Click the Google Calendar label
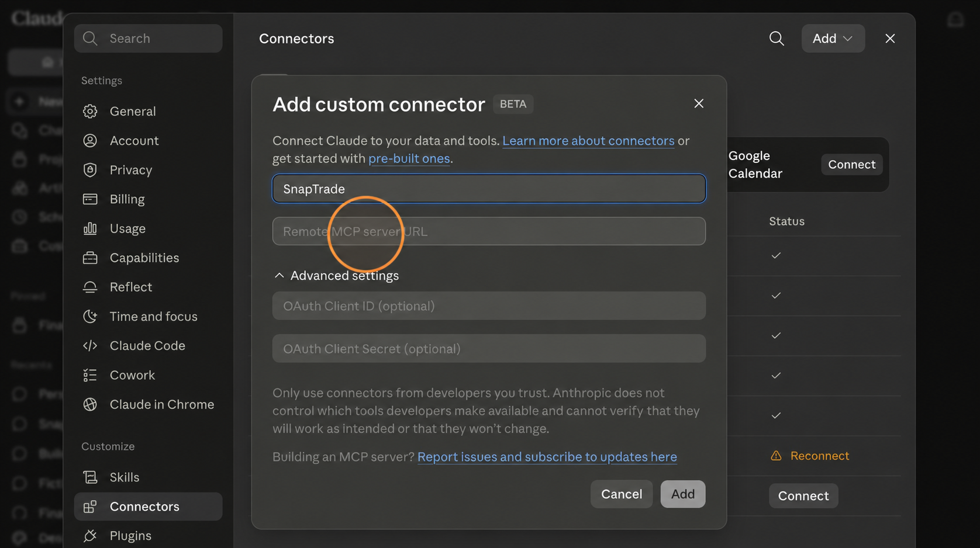This screenshot has height=548, width=980. (755, 165)
